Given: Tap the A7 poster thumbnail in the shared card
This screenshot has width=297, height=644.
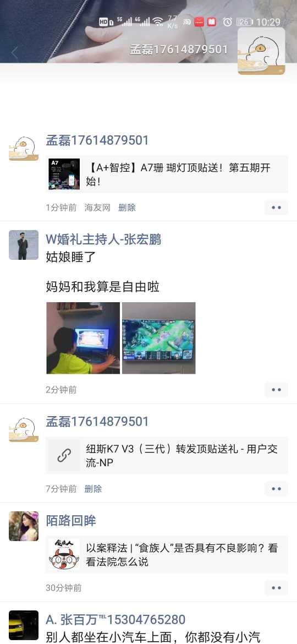Looking at the screenshot, I should point(64,174).
